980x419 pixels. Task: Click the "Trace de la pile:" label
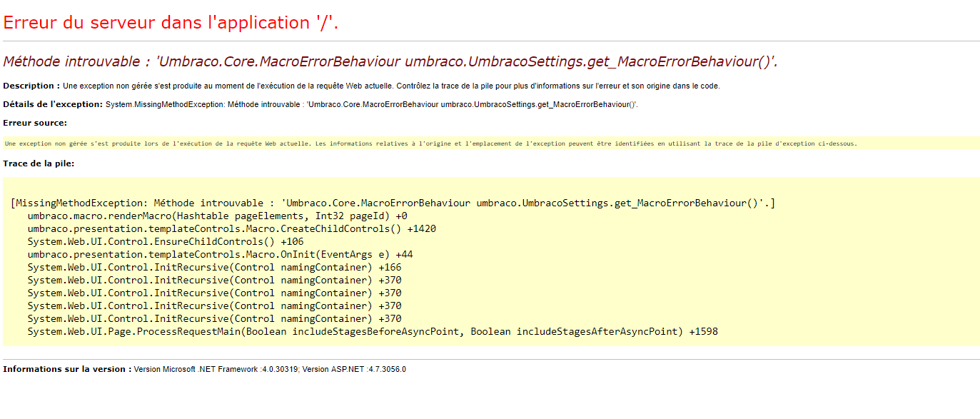tap(39, 163)
